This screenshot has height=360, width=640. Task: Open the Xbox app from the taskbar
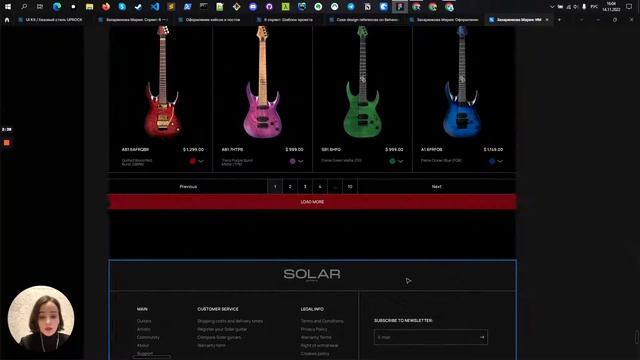334,7
